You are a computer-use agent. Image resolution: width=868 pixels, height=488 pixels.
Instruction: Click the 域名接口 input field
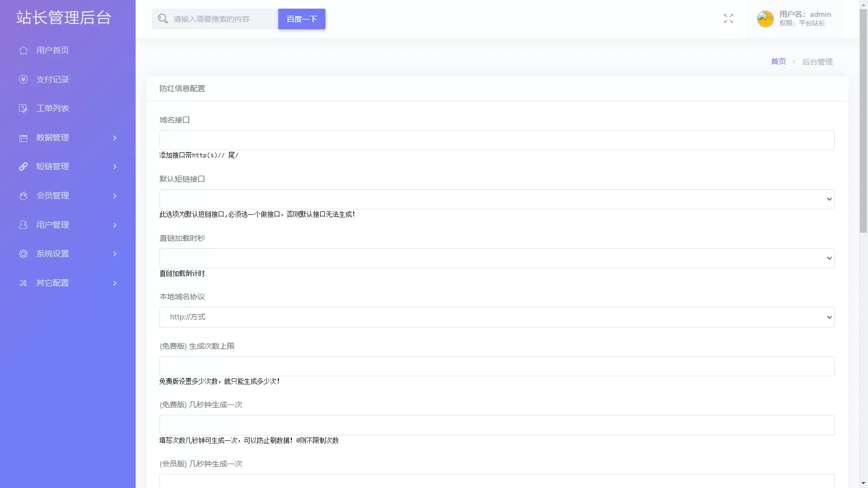pos(496,140)
